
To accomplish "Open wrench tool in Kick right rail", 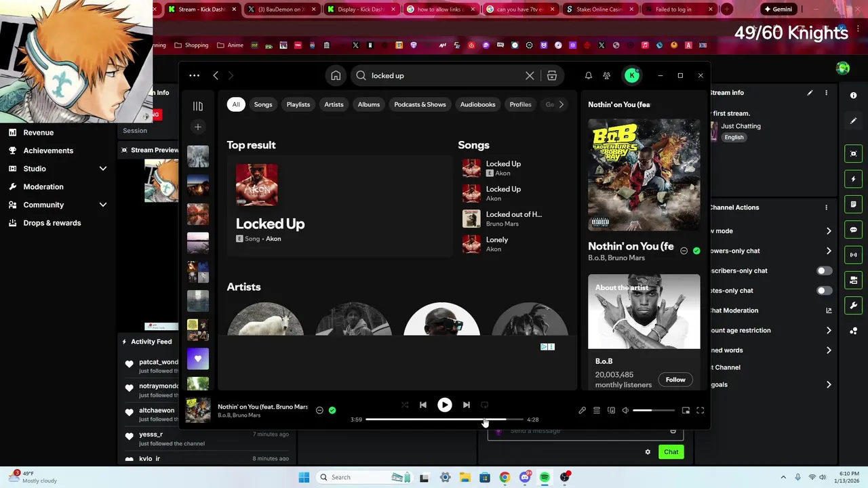I will pos(854,305).
